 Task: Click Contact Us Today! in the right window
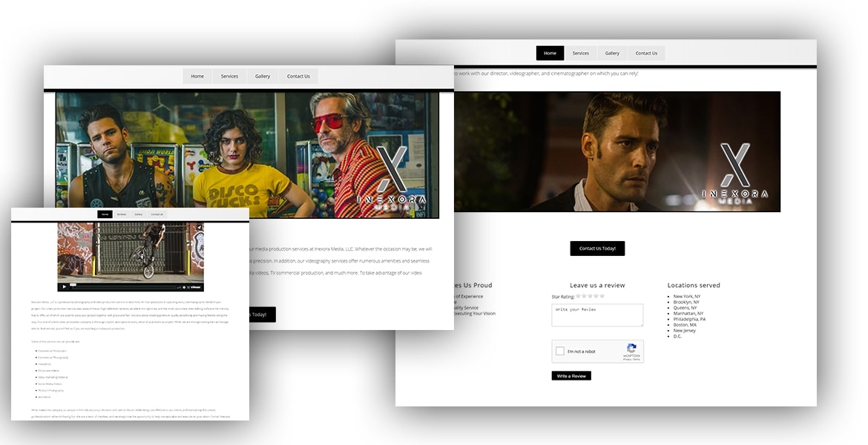click(597, 248)
